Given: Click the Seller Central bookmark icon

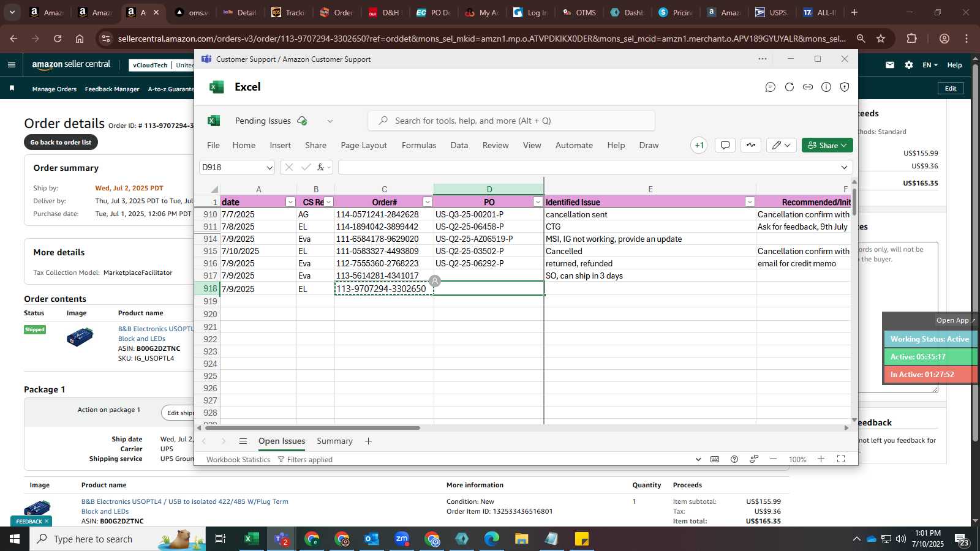Looking at the screenshot, I should coord(12,89).
